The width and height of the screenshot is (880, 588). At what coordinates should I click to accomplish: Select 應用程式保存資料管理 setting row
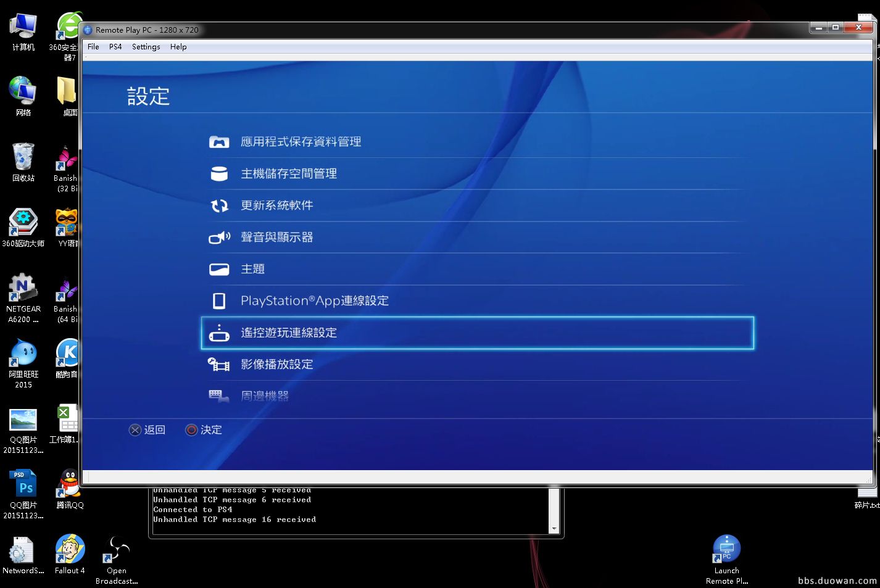[477, 142]
